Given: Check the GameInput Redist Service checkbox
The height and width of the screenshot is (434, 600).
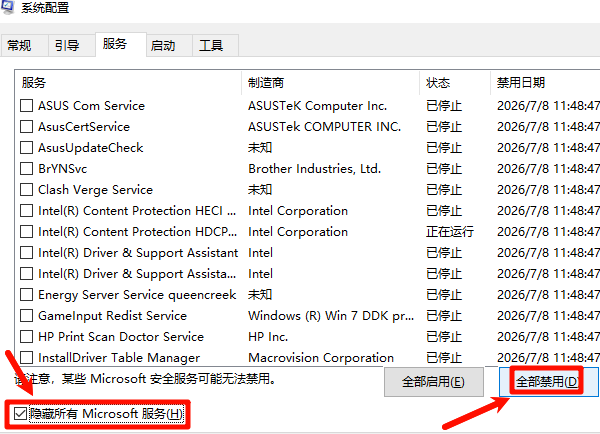Looking at the screenshot, I should (26, 316).
